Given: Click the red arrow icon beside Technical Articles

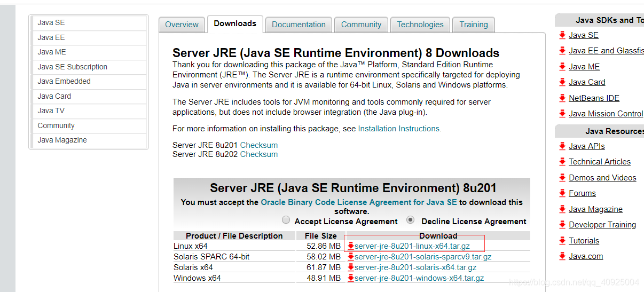Looking at the screenshot, I should 562,162.
